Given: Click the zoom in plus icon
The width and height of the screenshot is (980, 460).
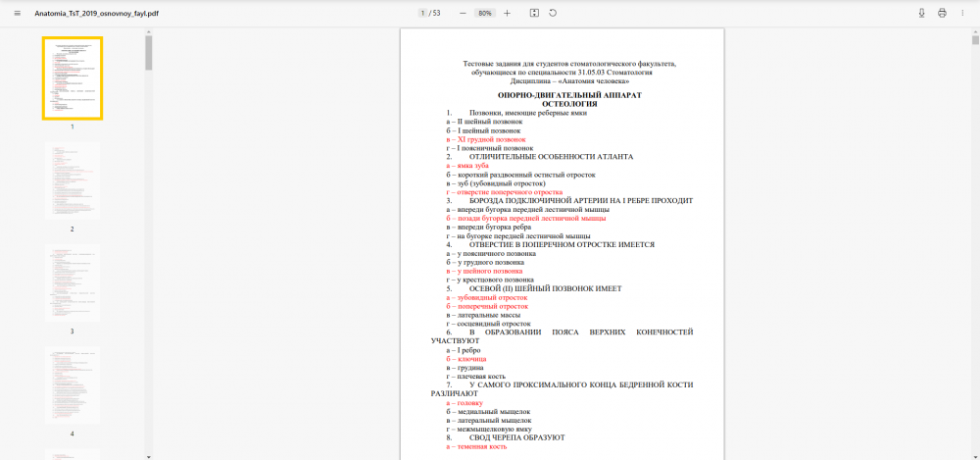Looking at the screenshot, I should click(507, 13).
